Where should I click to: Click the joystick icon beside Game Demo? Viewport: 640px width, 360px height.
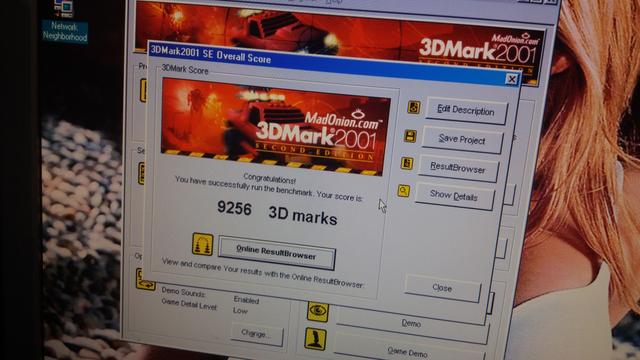coord(316,339)
